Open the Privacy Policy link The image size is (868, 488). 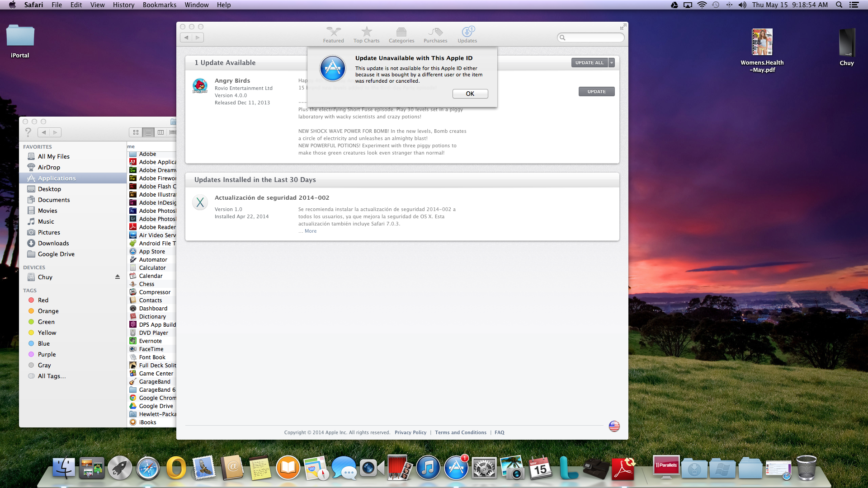(x=410, y=432)
